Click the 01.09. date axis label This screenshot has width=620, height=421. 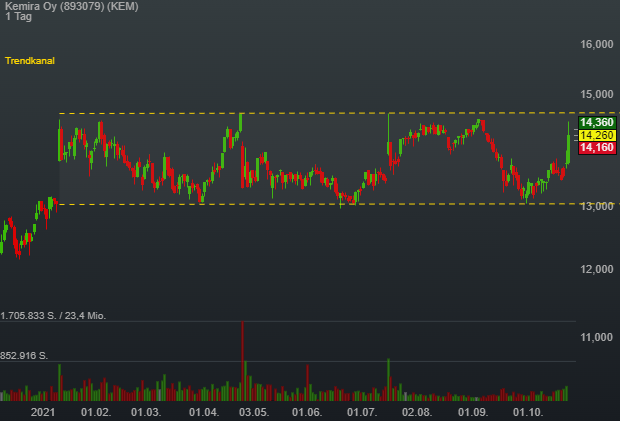pos(473,412)
